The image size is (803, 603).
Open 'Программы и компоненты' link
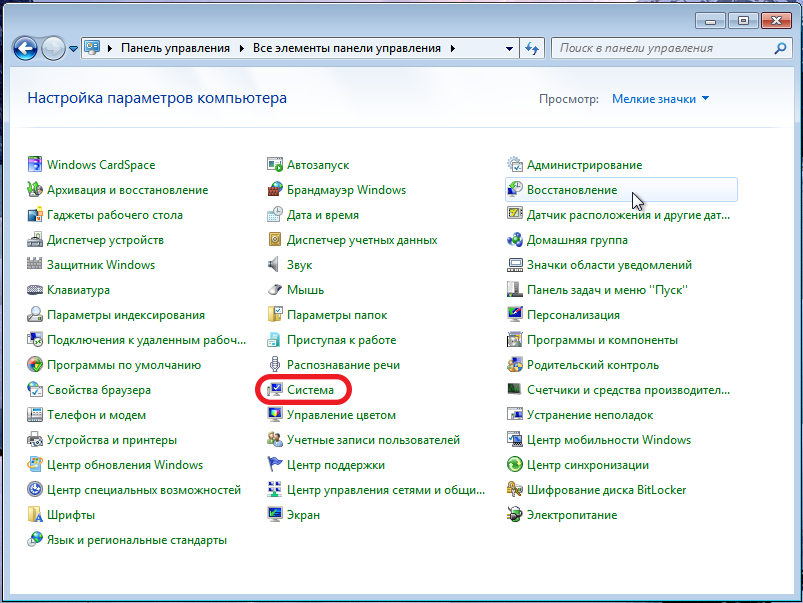point(602,340)
